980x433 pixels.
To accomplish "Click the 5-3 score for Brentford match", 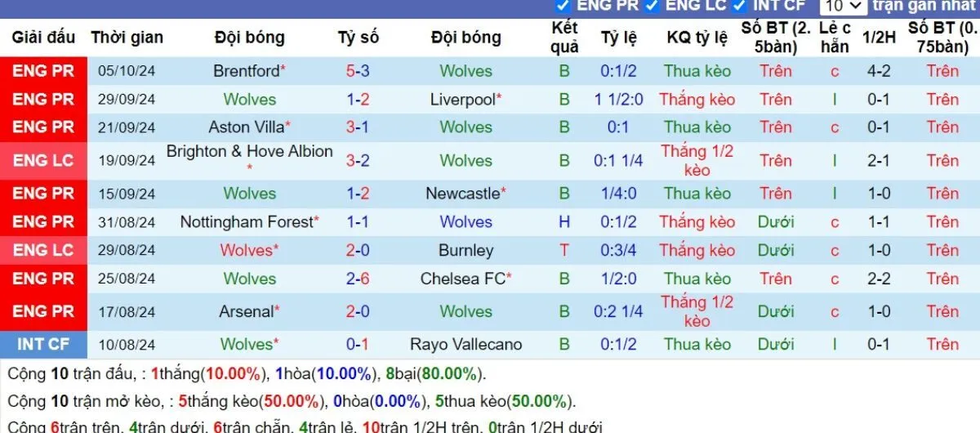I will (x=358, y=71).
